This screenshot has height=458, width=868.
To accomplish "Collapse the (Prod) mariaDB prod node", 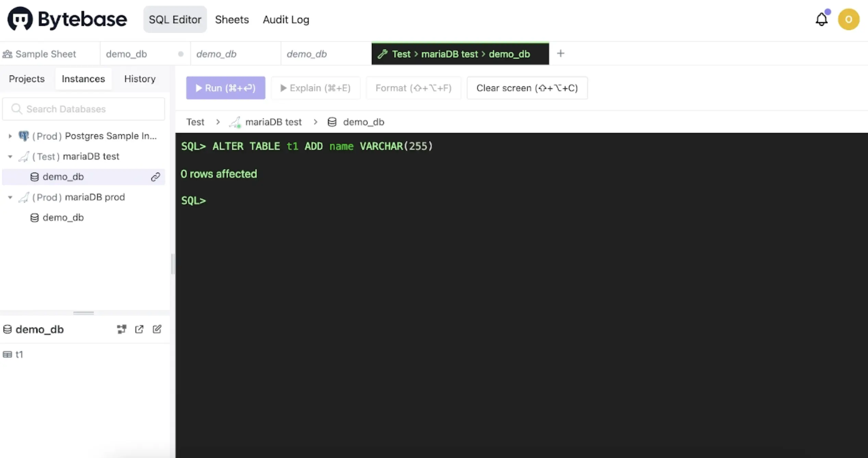I will (10, 197).
